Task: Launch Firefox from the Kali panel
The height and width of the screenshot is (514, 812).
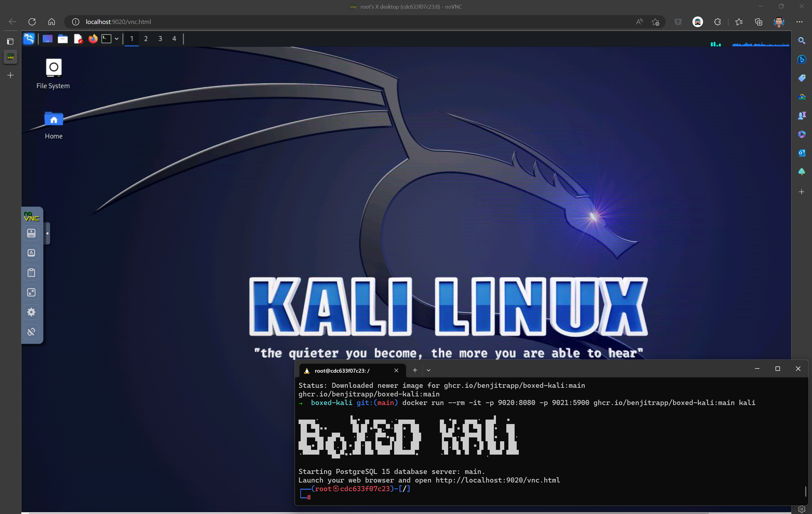Action: click(x=93, y=39)
